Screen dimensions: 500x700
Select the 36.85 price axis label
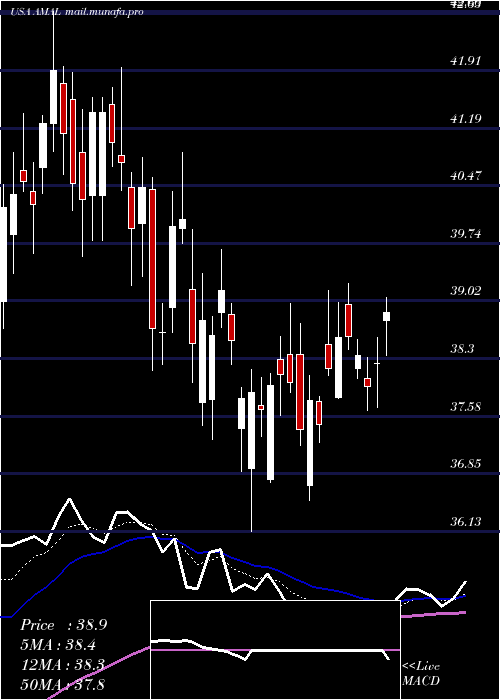466,464
